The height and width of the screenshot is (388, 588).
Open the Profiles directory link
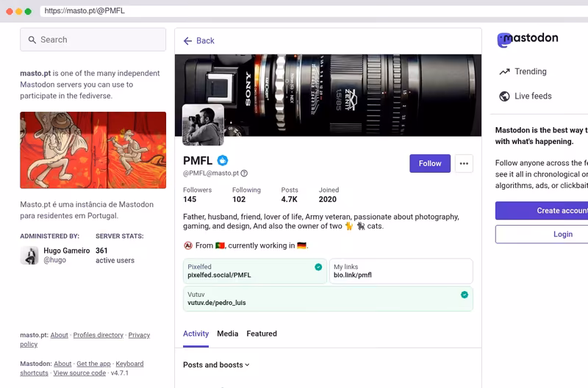(98, 335)
